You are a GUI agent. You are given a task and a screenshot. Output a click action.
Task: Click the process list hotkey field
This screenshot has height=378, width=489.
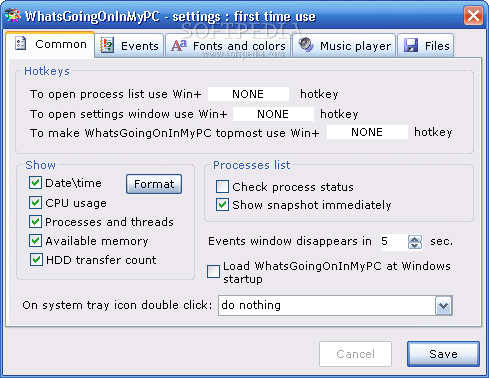(x=248, y=94)
